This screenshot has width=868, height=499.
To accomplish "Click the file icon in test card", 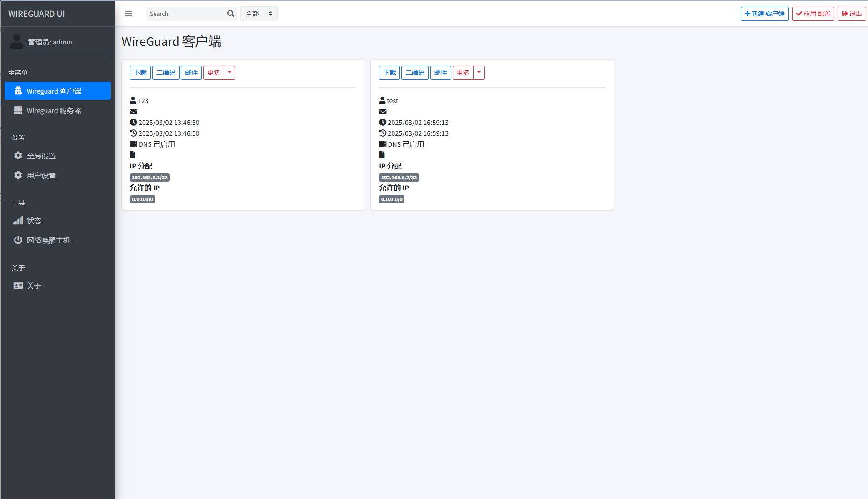I will click(x=382, y=155).
